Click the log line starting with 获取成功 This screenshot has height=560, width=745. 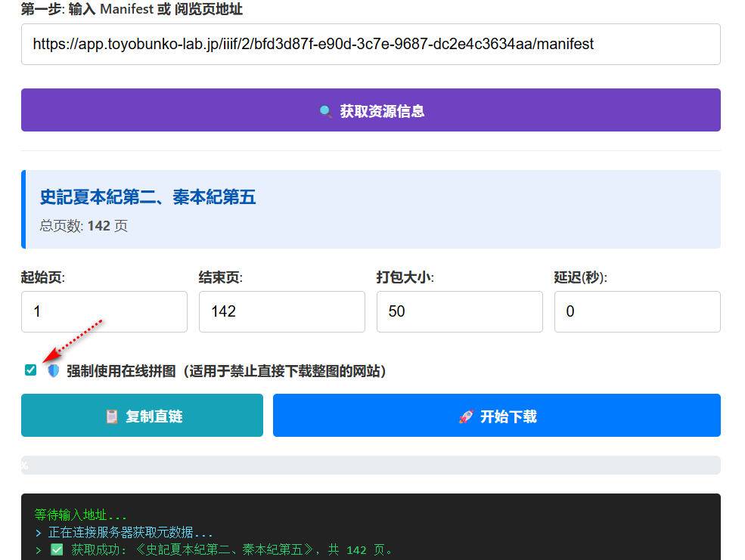coord(214,550)
